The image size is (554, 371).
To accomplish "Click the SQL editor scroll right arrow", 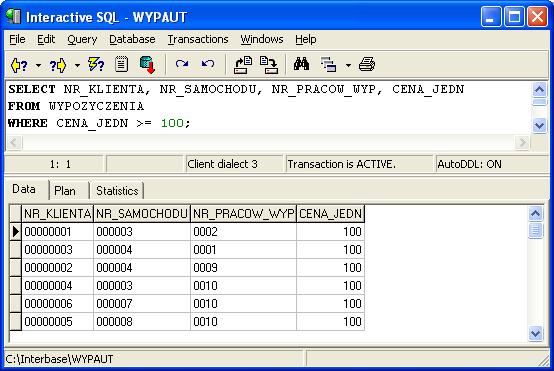I will coord(522,143).
